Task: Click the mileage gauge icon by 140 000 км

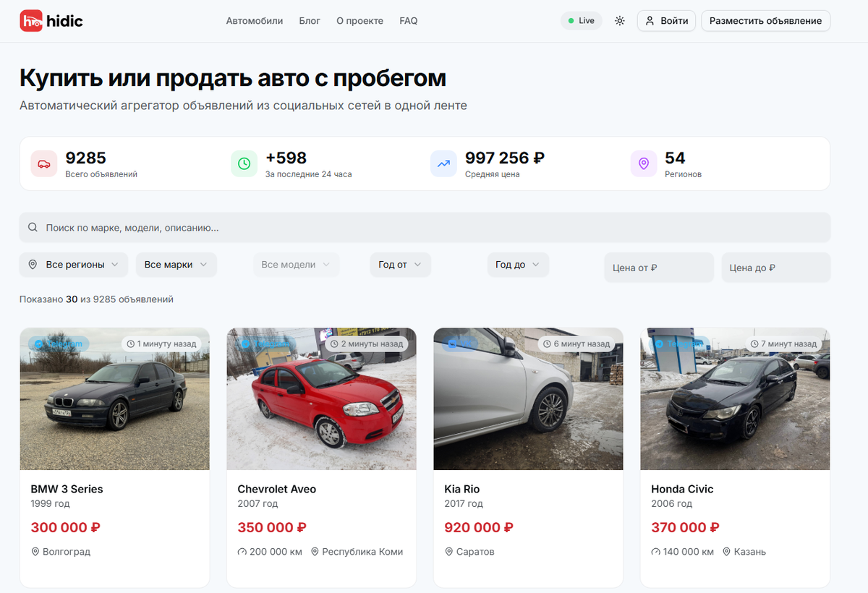Action: point(655,552)
